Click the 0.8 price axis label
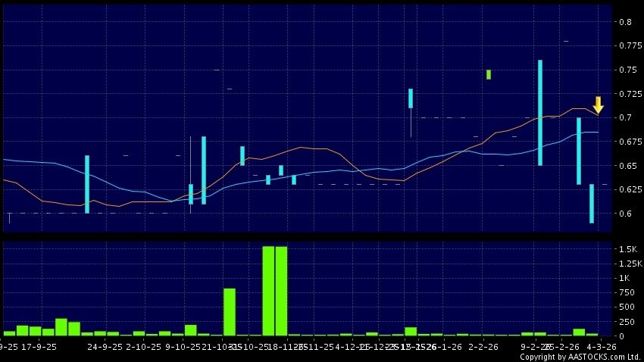644x362 pixels. click(x=625, y=22)
